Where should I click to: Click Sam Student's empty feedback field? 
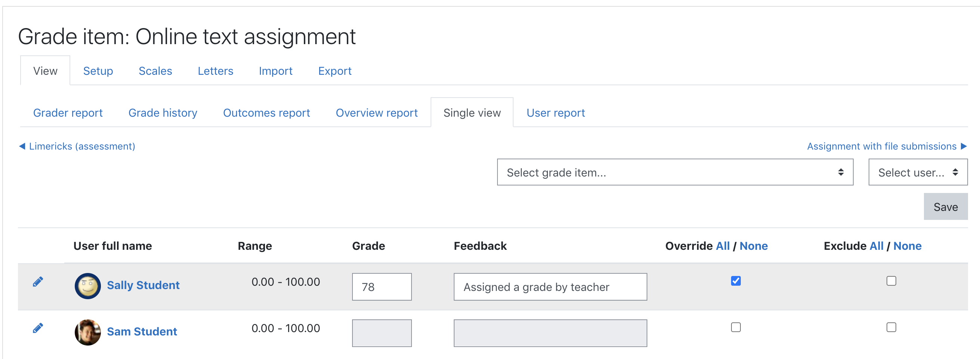(550, 333)
